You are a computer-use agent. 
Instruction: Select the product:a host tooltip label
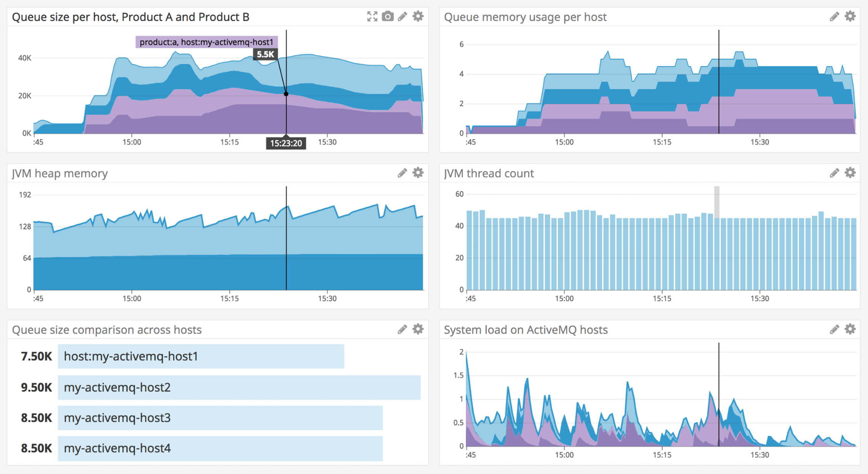coord(207,41)
